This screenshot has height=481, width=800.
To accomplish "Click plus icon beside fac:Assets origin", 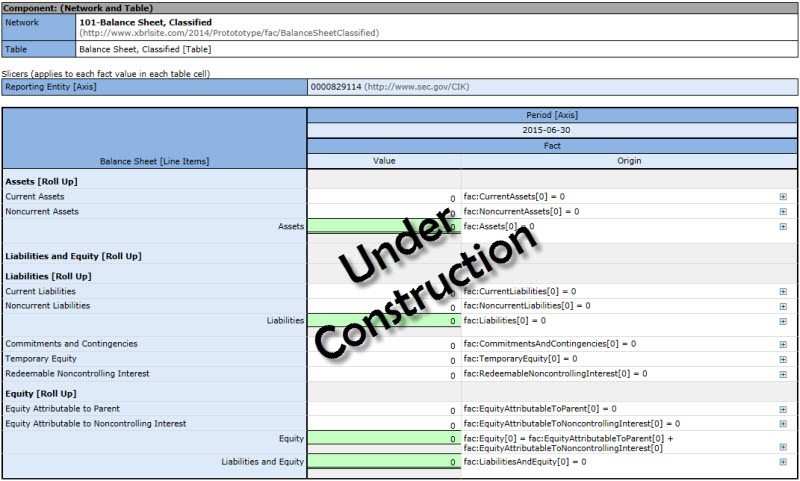I will (783, 227).
